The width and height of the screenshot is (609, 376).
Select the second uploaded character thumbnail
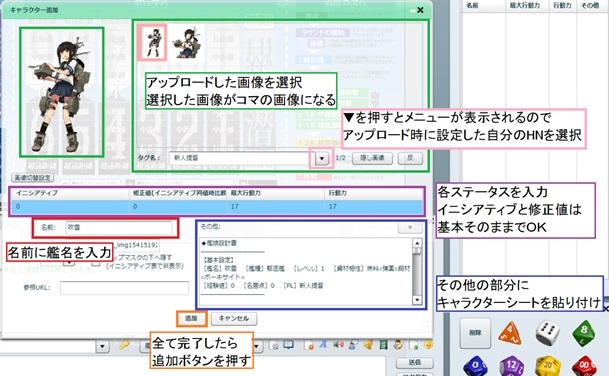tap(188, 42)
